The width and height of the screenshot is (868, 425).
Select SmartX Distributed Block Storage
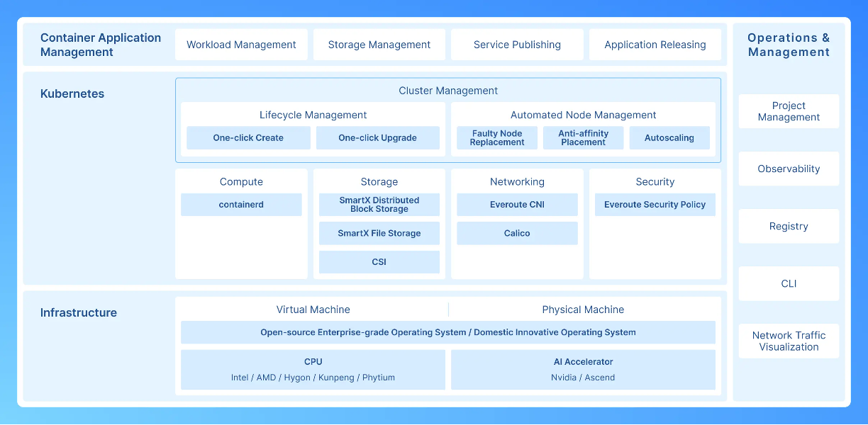pyautogui.click(x=379, y=205)
